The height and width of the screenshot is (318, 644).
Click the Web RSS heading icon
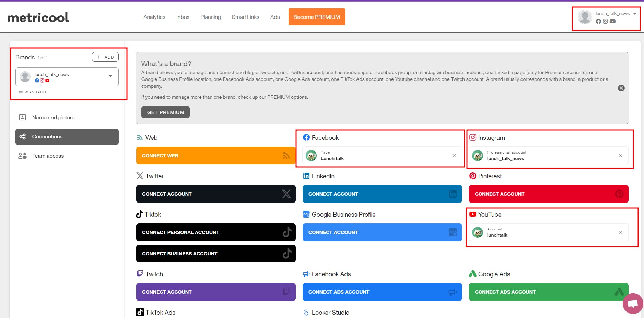(x=140, y=138)
